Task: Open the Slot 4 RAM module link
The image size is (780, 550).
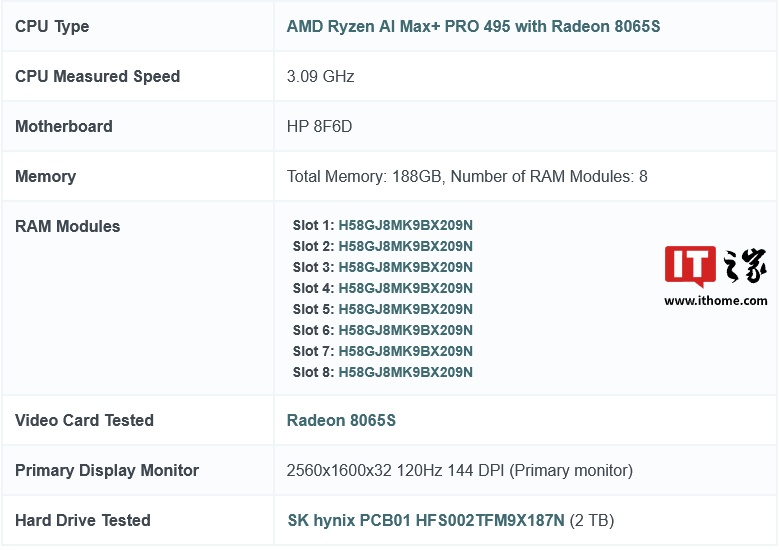Action: click(405, 288)
